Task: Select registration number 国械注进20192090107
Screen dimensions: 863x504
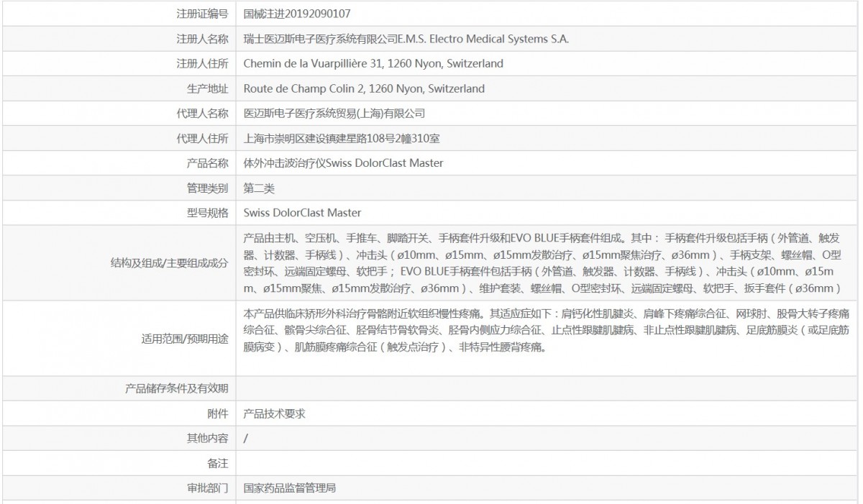Action: pyautogui.click(x=298, y=14)
